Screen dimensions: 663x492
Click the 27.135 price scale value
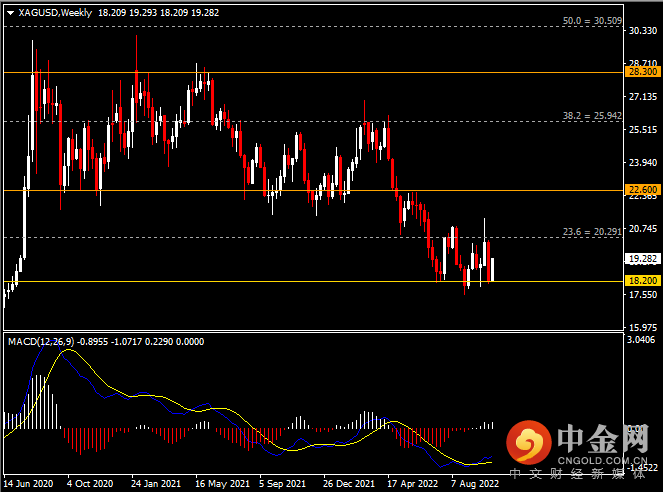[x=643, y=96]
